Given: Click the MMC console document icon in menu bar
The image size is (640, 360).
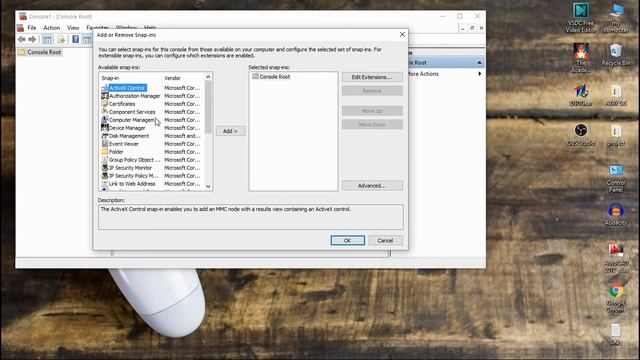Looking at the screenshot, I should (x=20, y=28).
